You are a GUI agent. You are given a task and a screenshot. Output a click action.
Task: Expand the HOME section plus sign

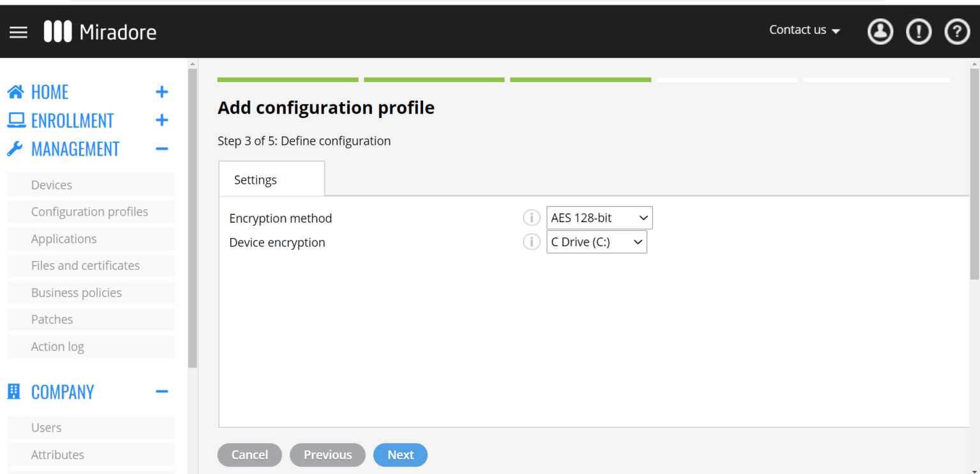tap(161, 92)
